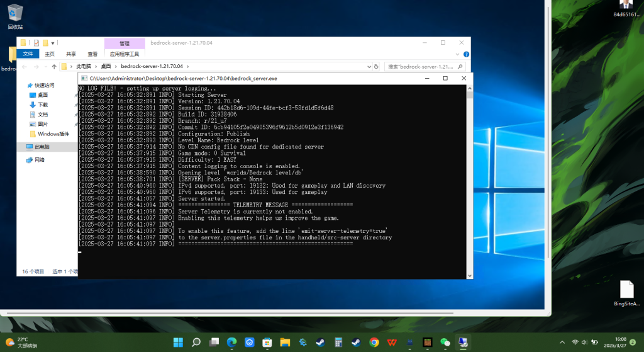Viewport: 644px width, 352px height.
Task: Switch to the 查看 ribbon tab
Action: (x=92, y=54)
